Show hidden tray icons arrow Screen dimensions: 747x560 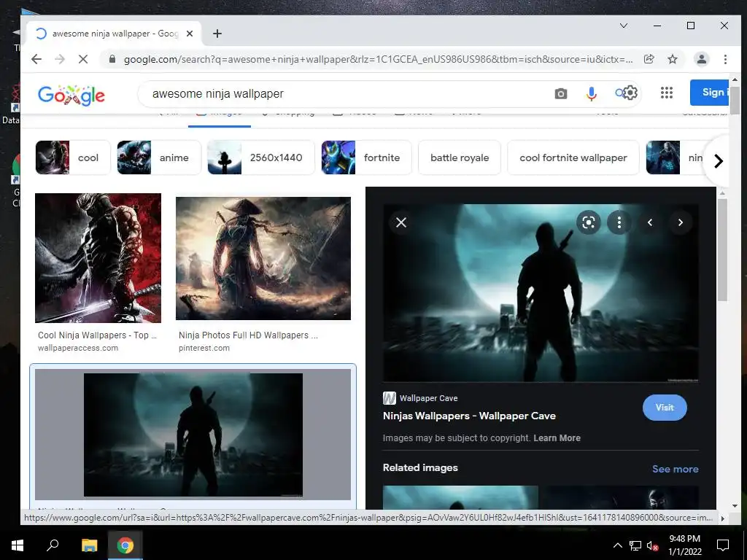click(617, 545)
